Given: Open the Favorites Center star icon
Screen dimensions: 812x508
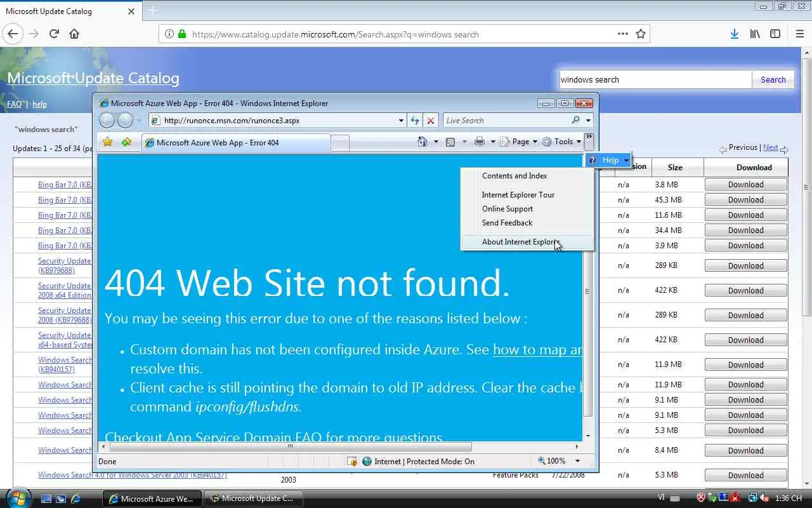Looking at the screenshot, I should pyautogui.click(x=107, y=142).
